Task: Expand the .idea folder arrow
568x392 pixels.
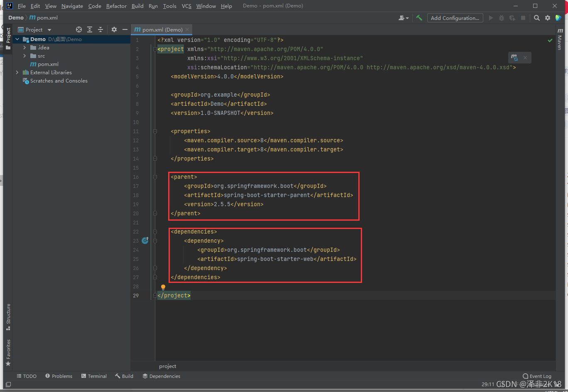Action: pyautogui.click(x=25, y=48)
